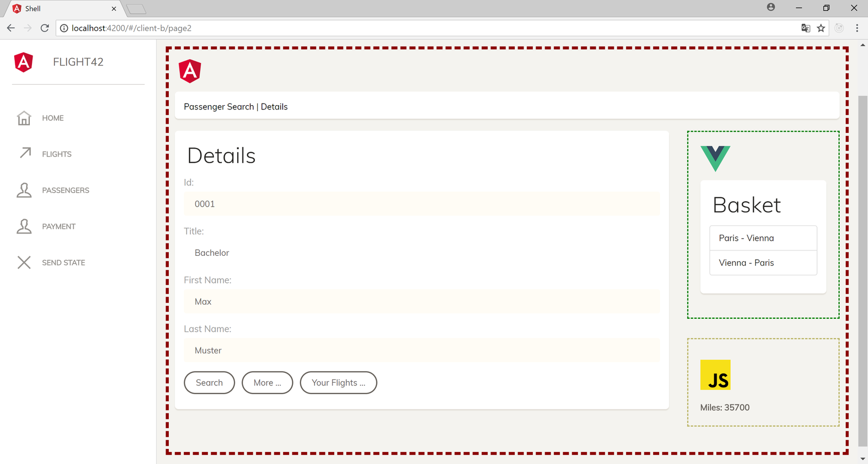Click the Angular logo above Passenger Search
Viewport: 868px width, 464px height.
(190, 71)
